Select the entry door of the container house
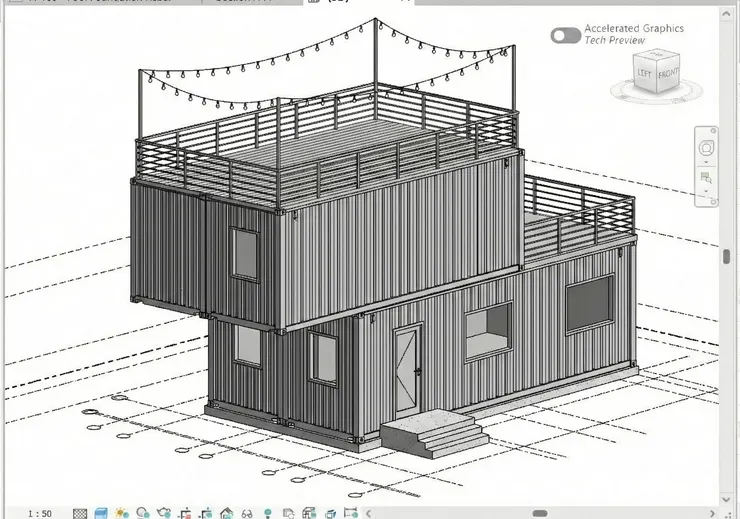Image resolution: width=740 pixels, height=519 pixels. click(407, 369)
